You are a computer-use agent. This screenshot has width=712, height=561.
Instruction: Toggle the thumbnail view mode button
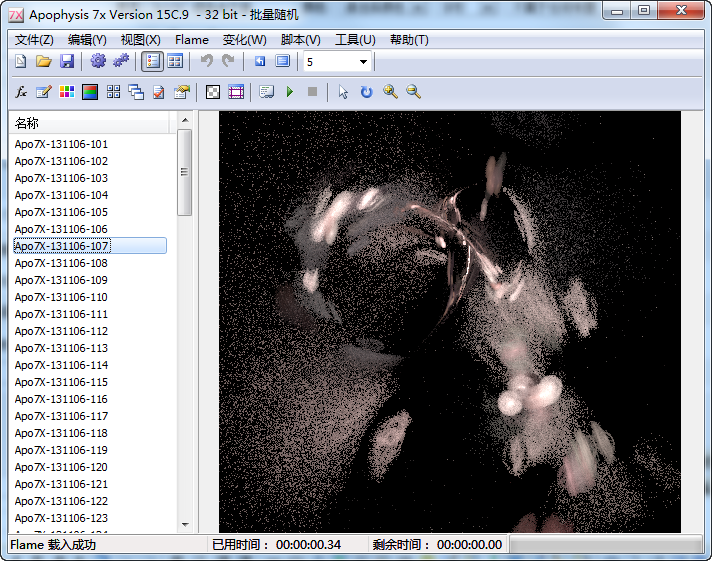175,62
